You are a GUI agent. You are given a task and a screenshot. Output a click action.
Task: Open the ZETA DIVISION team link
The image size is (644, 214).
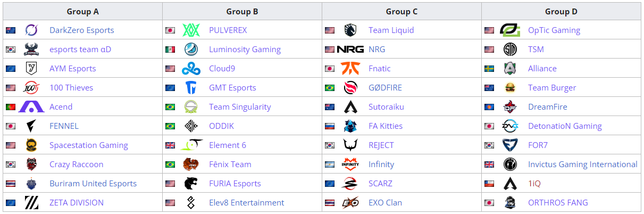click(x=77, y=203)
